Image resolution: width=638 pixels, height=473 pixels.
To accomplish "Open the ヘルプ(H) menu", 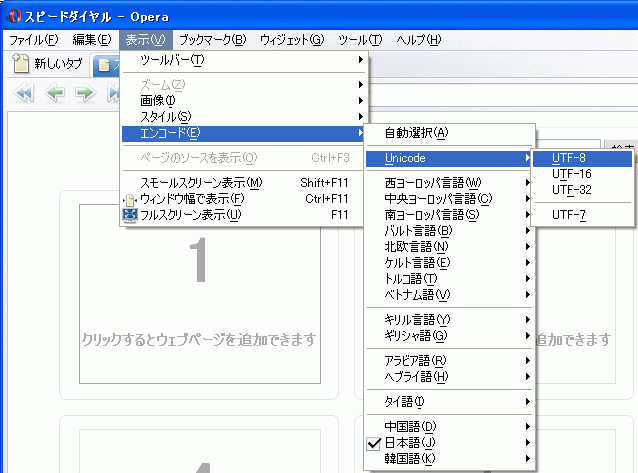I will (419, 40).
